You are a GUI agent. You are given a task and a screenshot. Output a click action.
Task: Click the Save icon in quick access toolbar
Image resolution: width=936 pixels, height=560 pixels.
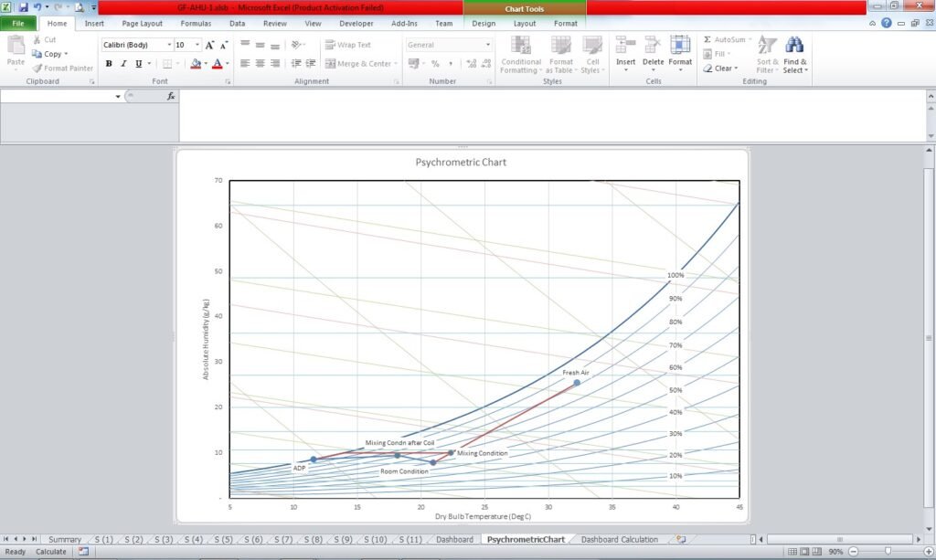[x=24, y=7]
